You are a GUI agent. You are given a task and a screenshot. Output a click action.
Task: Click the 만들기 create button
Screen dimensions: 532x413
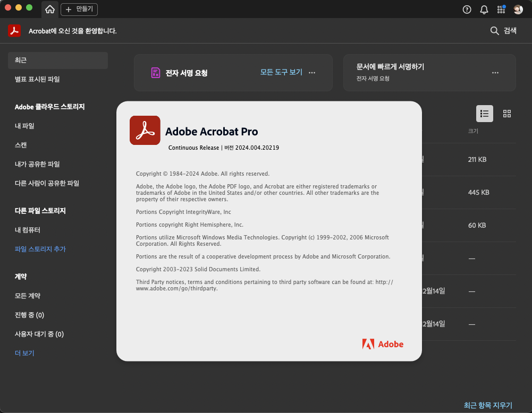click(79, 9)
